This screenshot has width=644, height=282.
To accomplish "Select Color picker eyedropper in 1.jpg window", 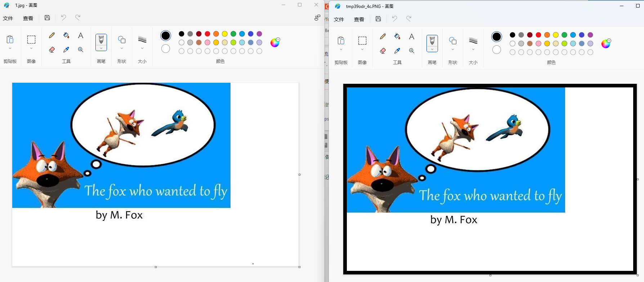I will tap(66, 50).
